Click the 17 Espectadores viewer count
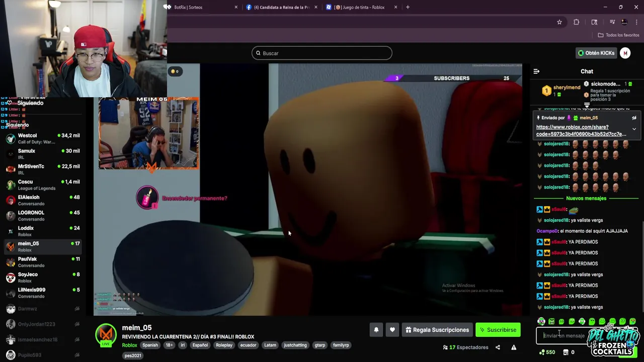 465,347
